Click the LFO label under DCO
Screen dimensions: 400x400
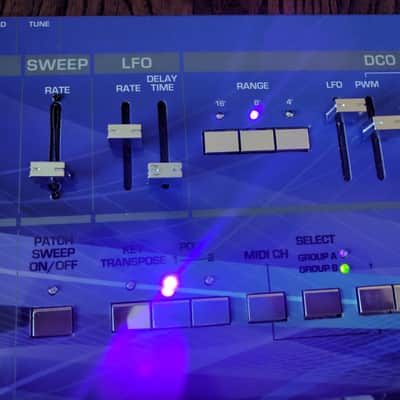click(x=334, y=85)
